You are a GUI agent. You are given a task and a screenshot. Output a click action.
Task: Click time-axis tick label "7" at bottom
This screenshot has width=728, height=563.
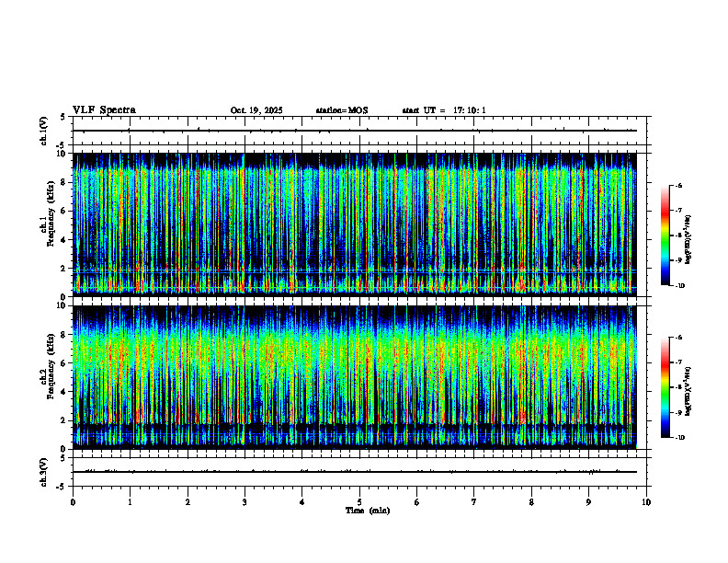click(x=474, y=502)
